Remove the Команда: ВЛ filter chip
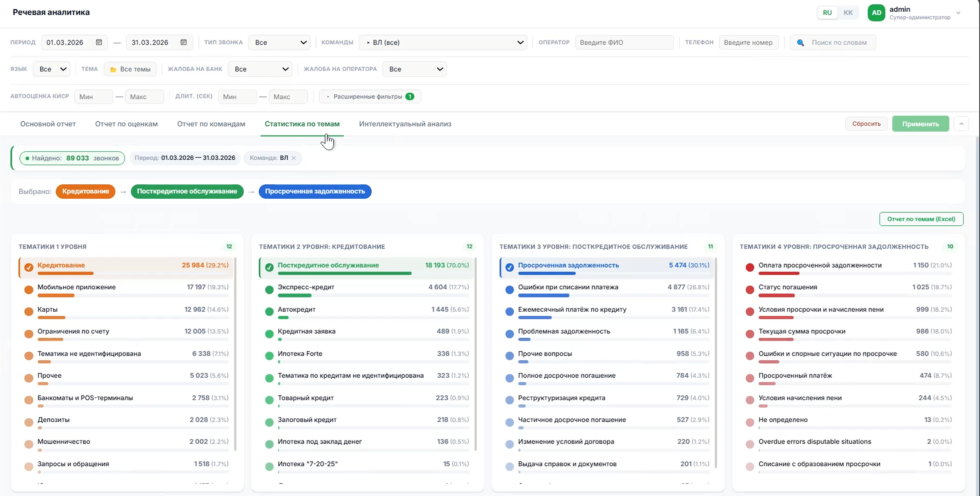 tap(293, 158)
